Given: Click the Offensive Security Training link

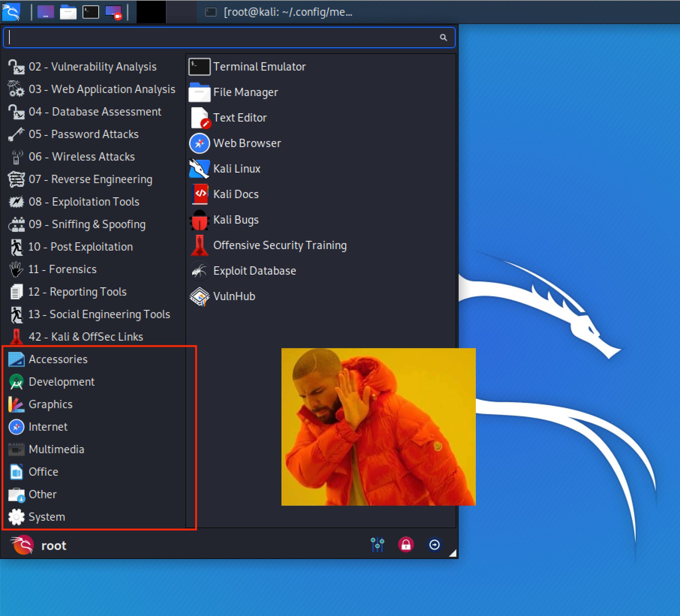Looking at the screenshot, I should (280, 245).
